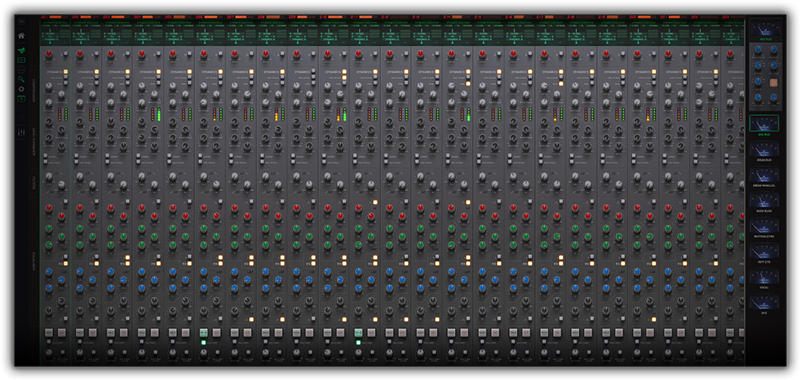
Task: Toggle the lit LF bell button on channel 007
Action: 251,319
